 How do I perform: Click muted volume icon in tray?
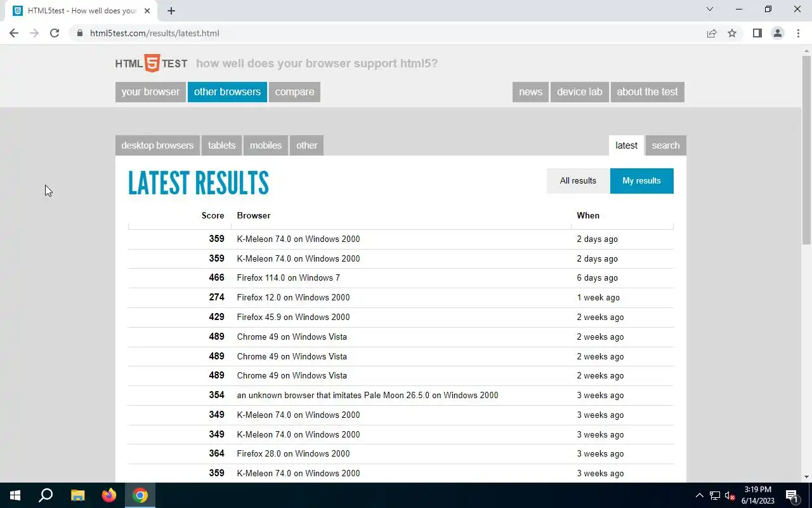click(x=730, y=495)
